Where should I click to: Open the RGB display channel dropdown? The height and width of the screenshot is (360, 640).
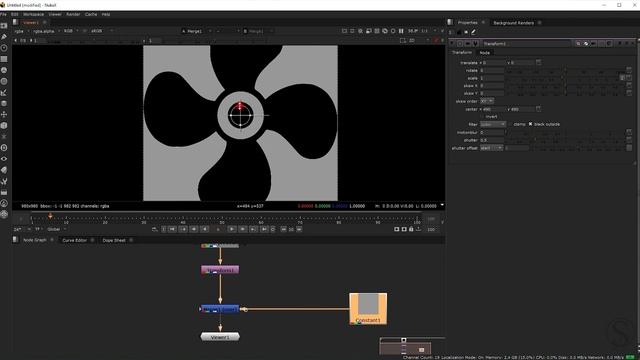click(x=71, y=31)
